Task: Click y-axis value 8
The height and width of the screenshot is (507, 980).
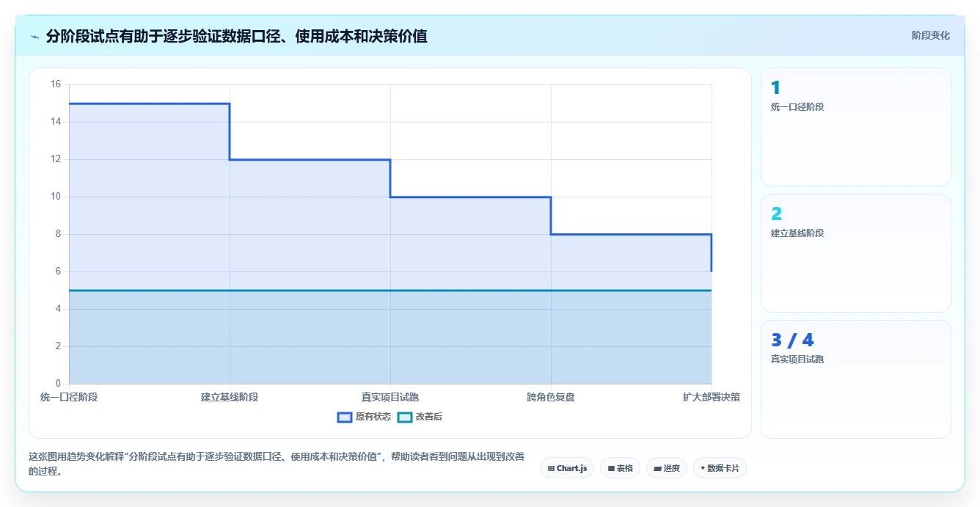Action: pos(59,234)
